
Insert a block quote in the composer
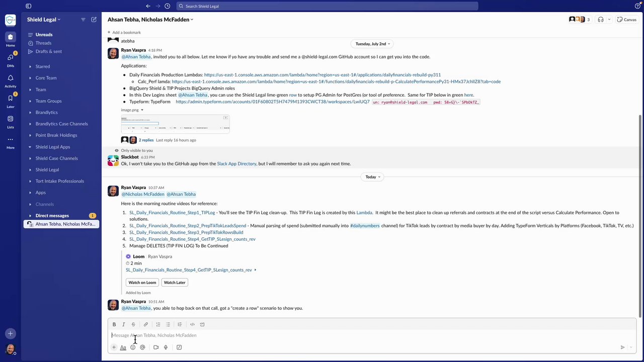tap(180, 324)
